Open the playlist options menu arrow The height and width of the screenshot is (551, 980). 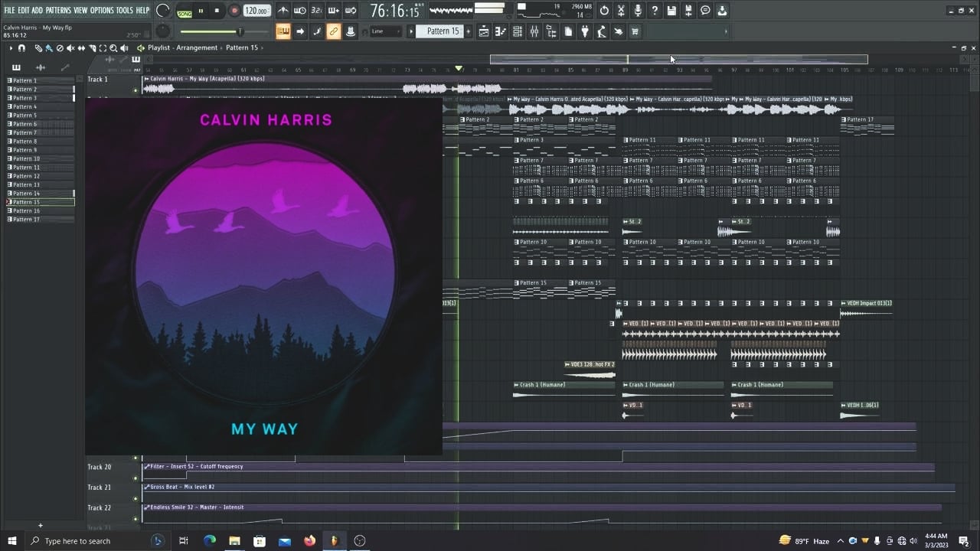[x=11, y=47]
